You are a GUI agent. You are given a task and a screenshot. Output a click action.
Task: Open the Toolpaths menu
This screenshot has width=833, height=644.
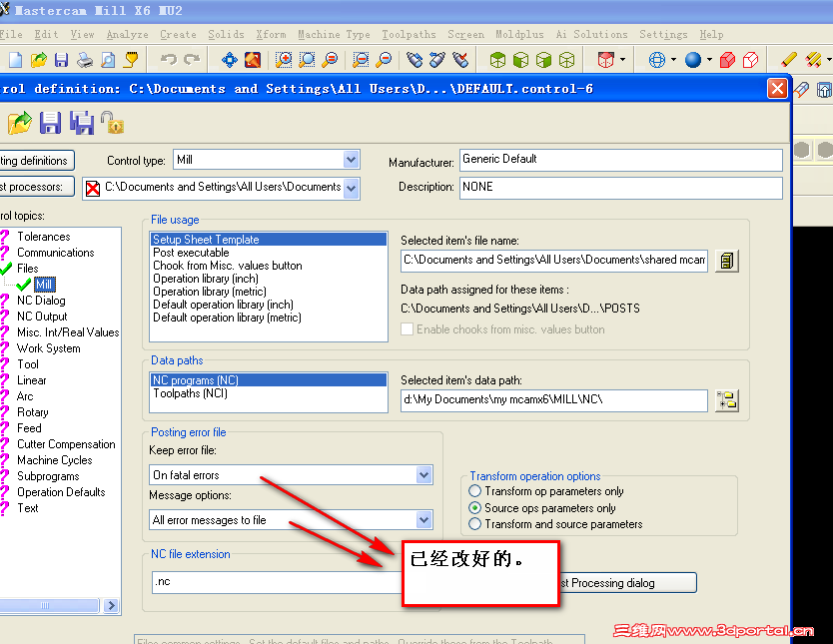click(409, 35)
